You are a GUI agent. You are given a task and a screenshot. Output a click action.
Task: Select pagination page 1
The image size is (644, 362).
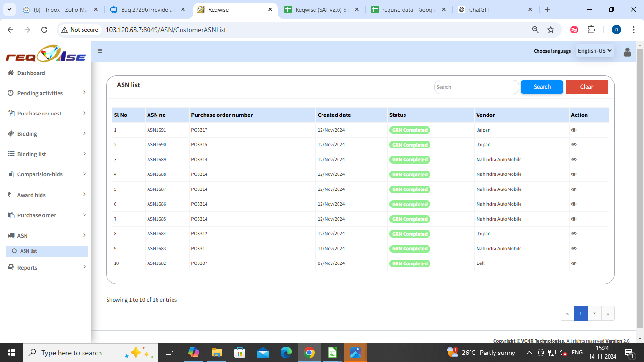[x=581, y=313]
